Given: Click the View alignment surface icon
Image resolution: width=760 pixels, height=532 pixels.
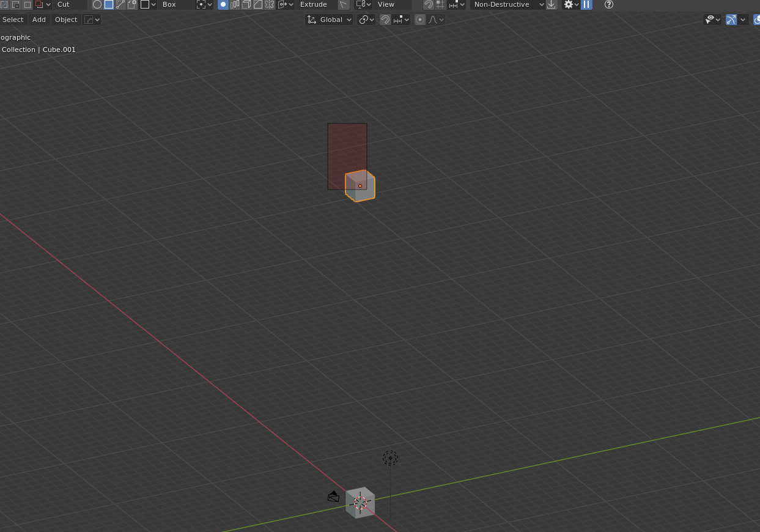Looking at the screenshot, I should coord(360,4).
